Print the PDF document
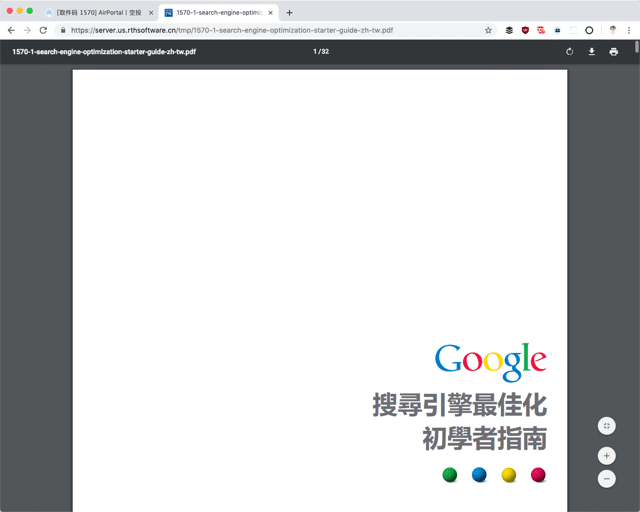The height and width of the screenshot is (512, 640). click(613, 51)
